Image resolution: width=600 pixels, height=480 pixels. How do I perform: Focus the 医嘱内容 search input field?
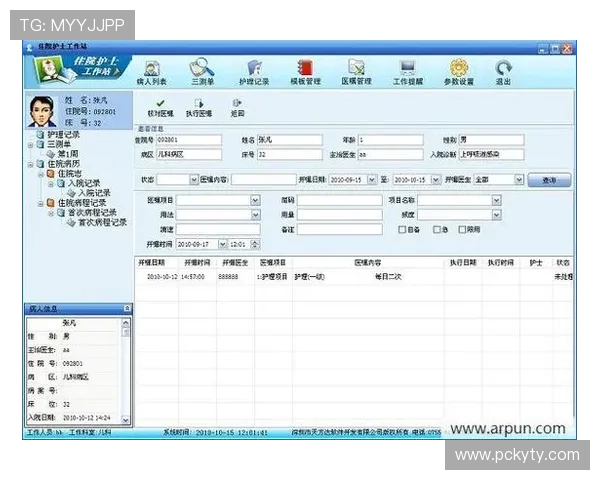[x=264, y=180]
